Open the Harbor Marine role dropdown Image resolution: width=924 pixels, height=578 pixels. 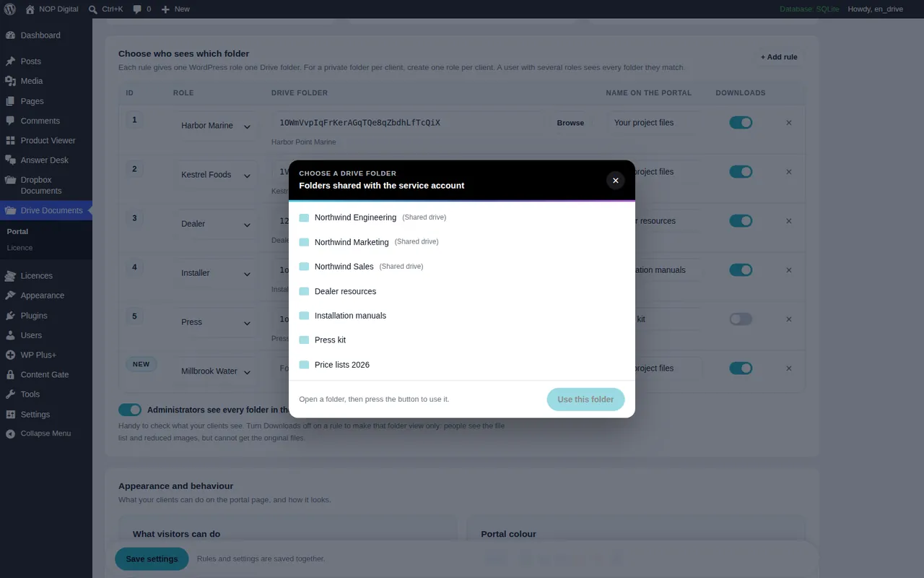point(215,126)
